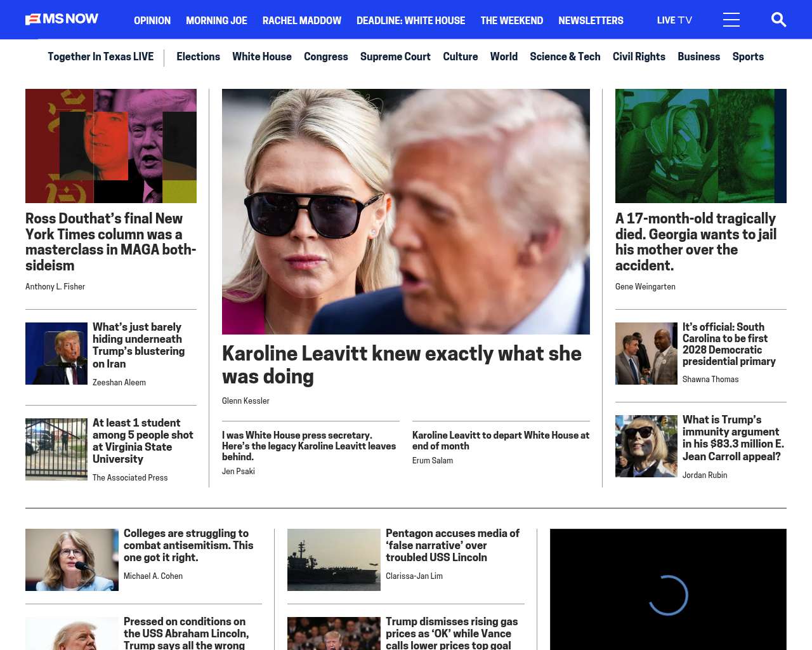The image size is (812, 650).
Task: Read colleges struggling with antisemitism story
Action: 188,545
